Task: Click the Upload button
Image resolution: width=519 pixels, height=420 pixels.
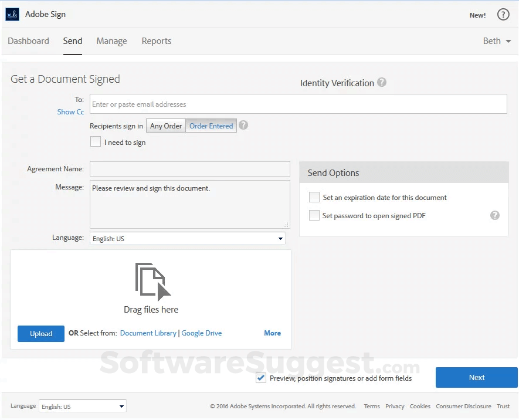Action: coord(40,333)
